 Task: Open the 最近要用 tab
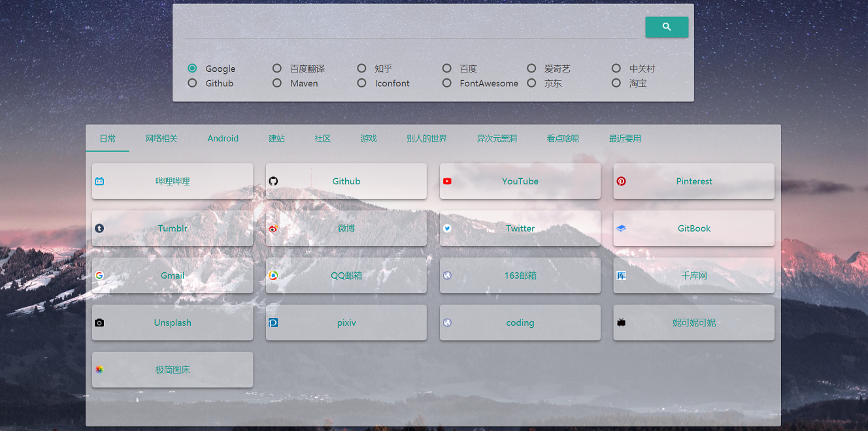click(x=625, y=138)
